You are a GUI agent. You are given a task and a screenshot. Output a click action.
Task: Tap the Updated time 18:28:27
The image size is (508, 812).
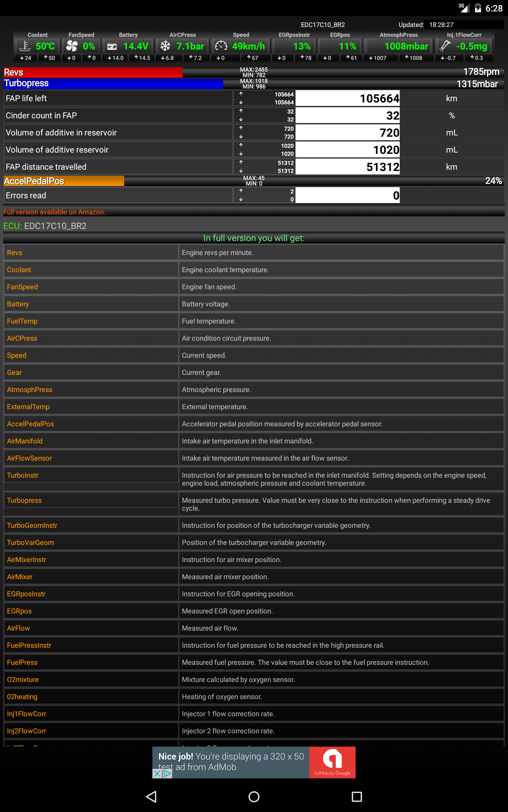[x=441, y=25]
